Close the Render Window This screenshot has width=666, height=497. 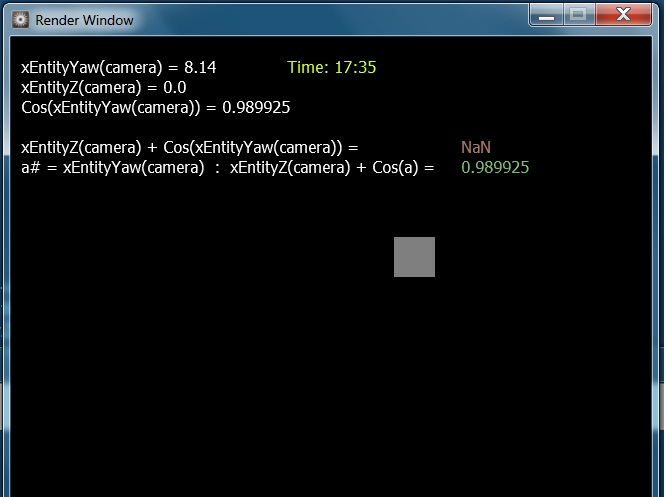click(x=623, y=15)
